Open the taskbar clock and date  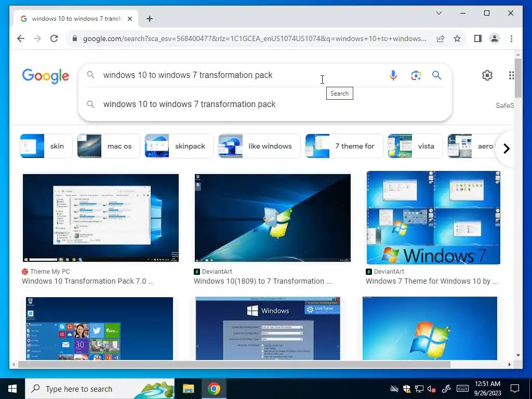(487, 389)
